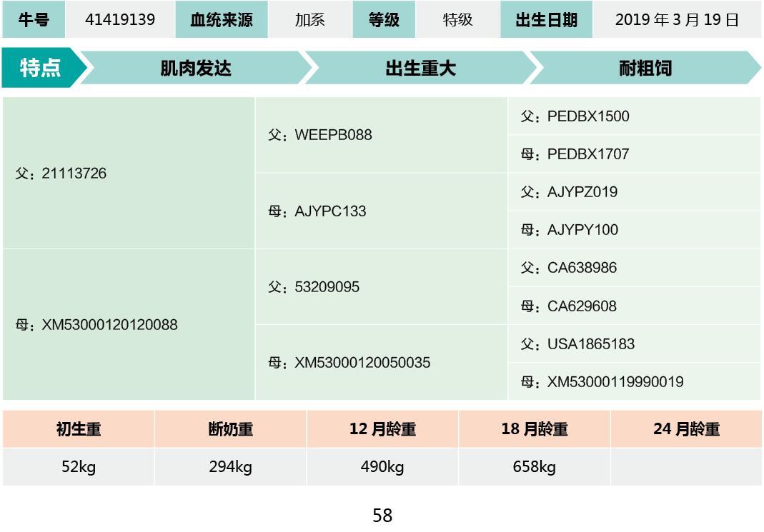Click ancestor entry PEDBX1500
This screenshot has height=532, width=764.
point(575,116)
